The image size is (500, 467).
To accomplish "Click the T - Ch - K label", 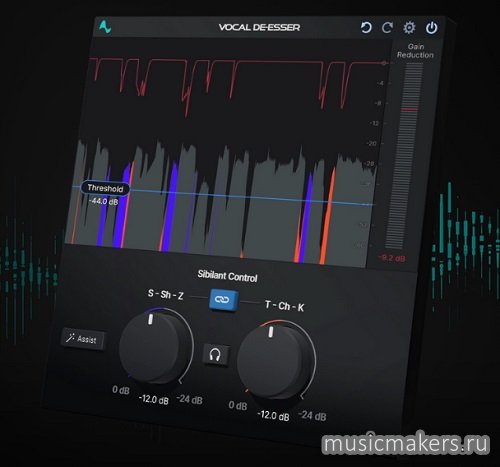I will tap(284, 306).
